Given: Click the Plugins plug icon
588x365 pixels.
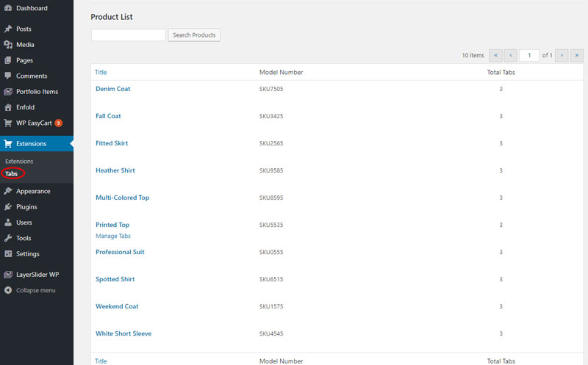Looking at the screenshot, I should point(8,207).
